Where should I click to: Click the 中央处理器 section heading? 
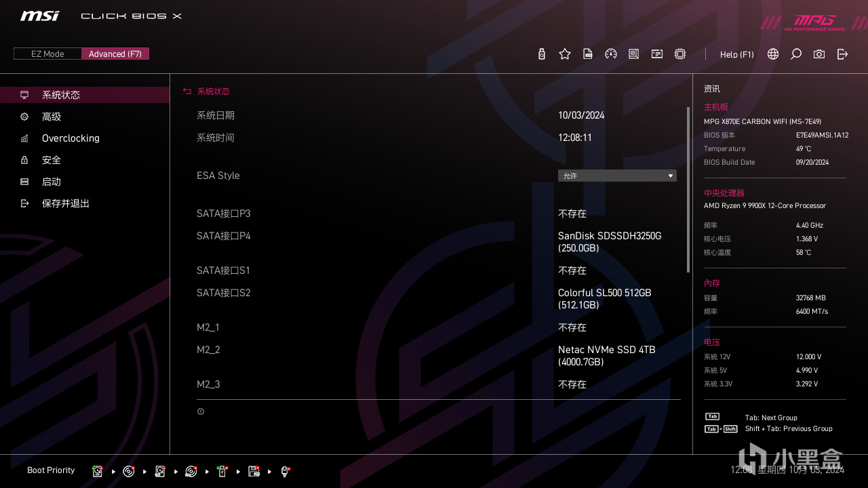pos(724,193)
